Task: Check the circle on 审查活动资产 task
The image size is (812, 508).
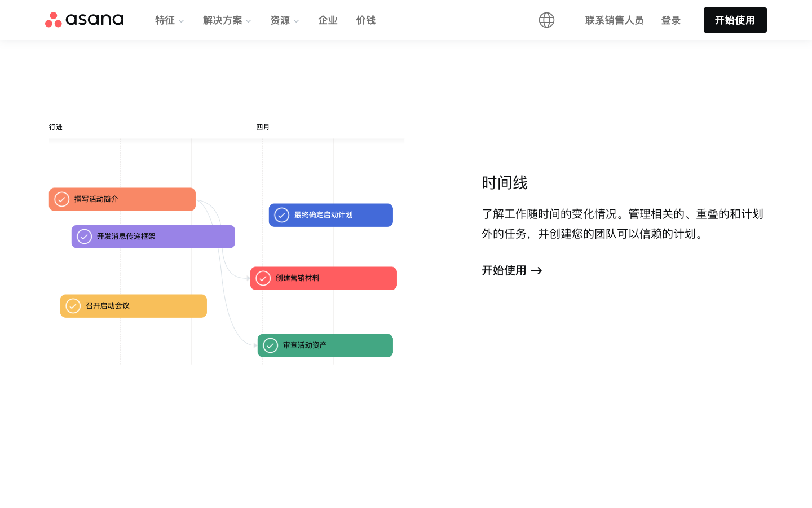Action: pyautogui.click(x=271, y=345)
